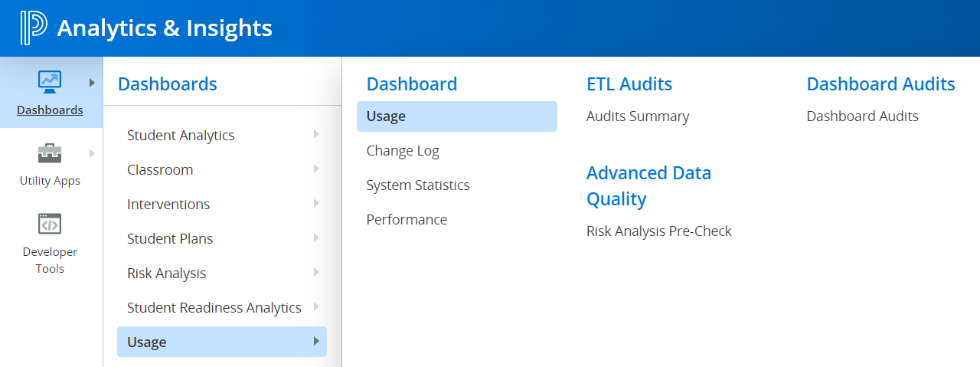Click the PowerSchool logo icon
Screen dimensions: 980x367
34,28
